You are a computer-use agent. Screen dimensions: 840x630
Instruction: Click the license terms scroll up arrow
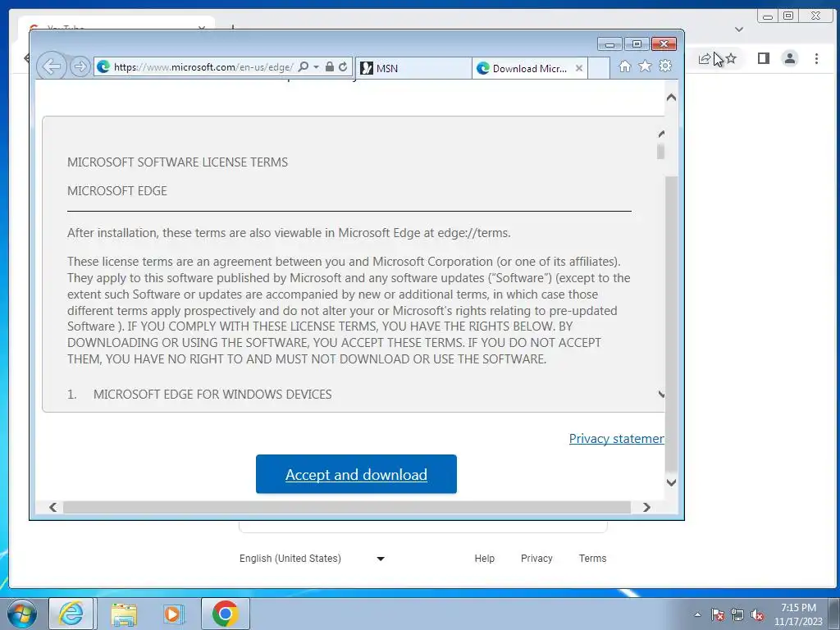[661, 134]
